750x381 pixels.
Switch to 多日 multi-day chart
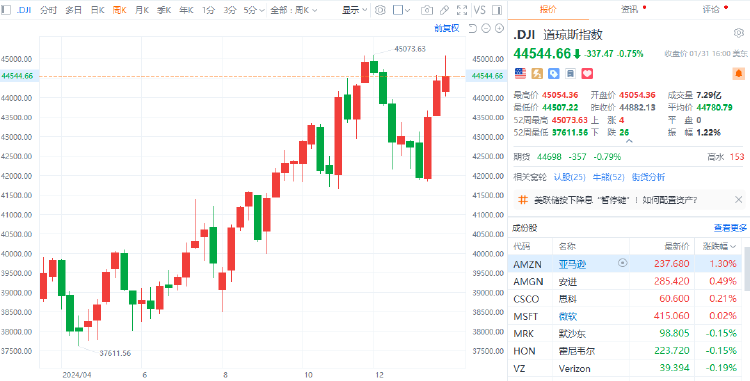(x=74, y=10)
